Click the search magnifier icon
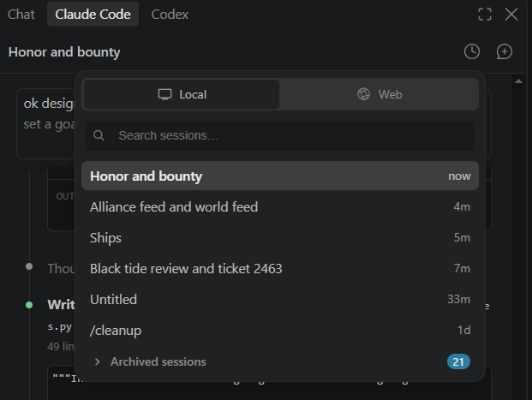This screenshot has height=400, width=532. click(99, 135)
